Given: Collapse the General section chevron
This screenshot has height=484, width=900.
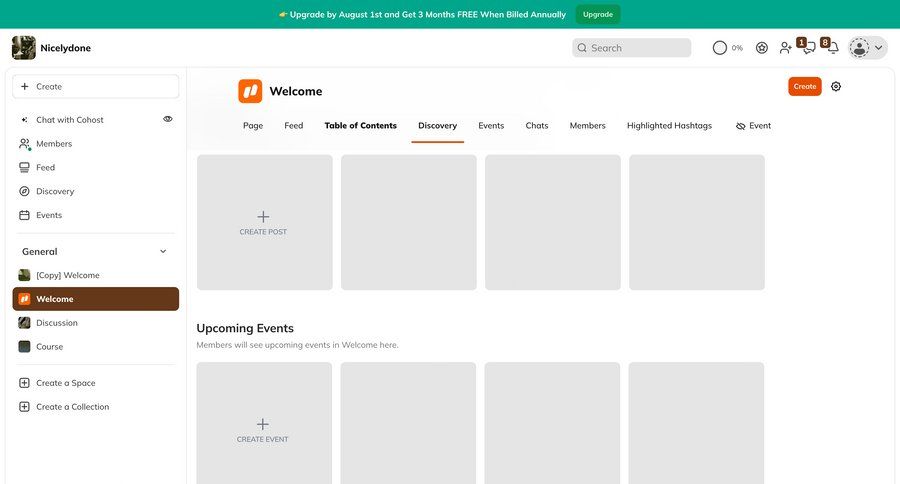Looking at the screenshot, I should [x=163, y=252].
